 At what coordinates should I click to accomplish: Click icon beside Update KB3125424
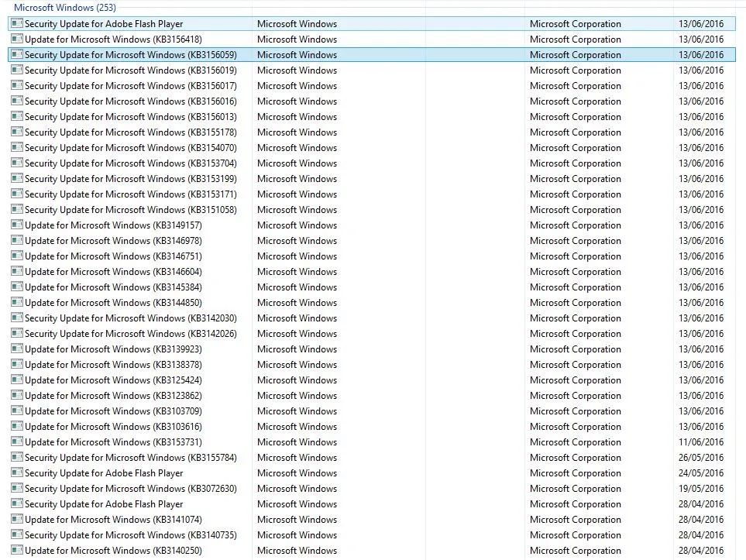pos(16,380)
